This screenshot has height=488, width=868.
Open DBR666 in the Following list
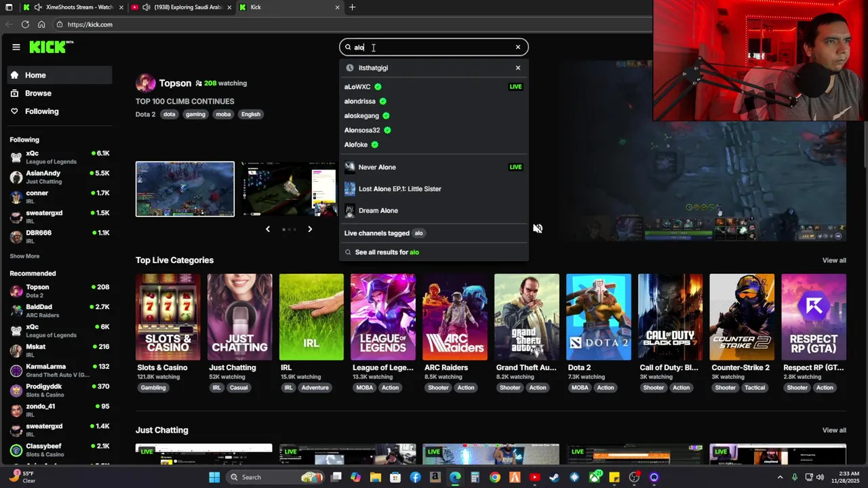pos(59,237)
